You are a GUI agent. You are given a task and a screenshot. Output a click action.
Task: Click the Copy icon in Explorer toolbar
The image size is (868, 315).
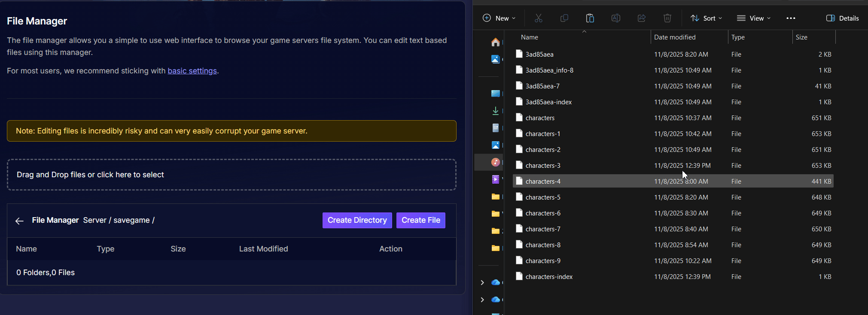point(564,18)
